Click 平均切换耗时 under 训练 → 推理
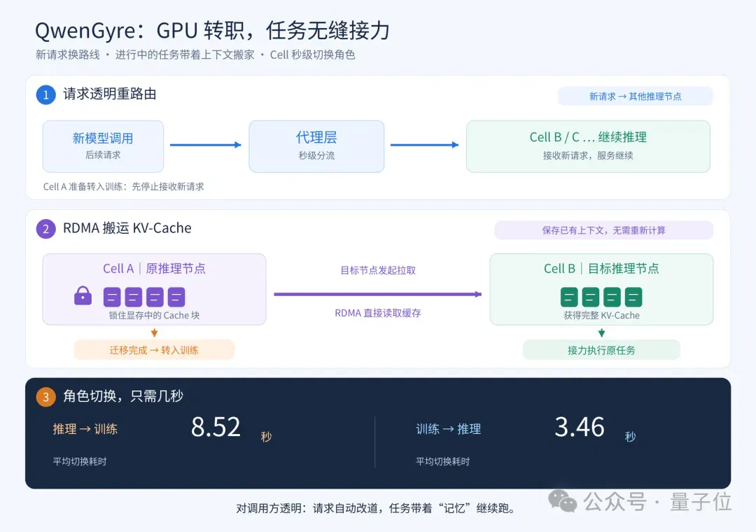 click(442, 461)
